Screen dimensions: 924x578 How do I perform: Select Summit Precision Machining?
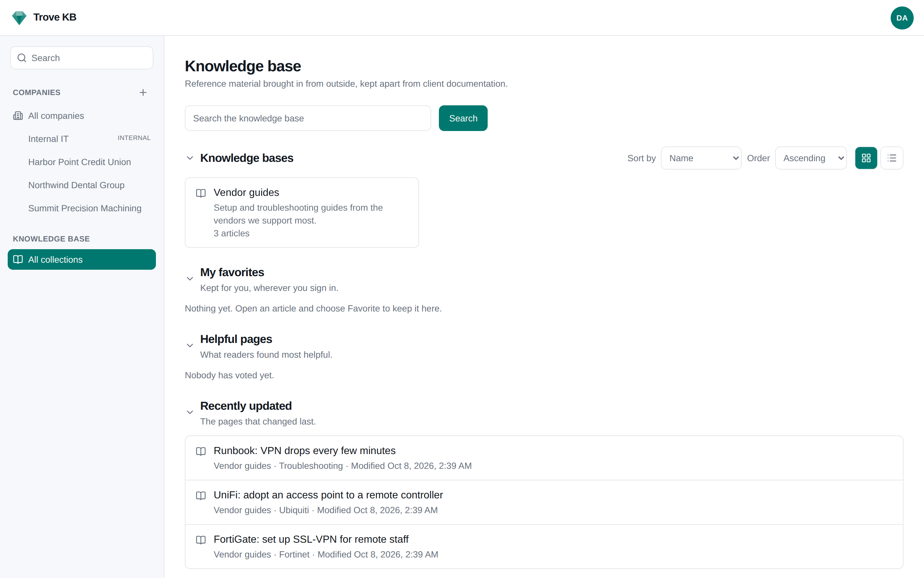82,208
